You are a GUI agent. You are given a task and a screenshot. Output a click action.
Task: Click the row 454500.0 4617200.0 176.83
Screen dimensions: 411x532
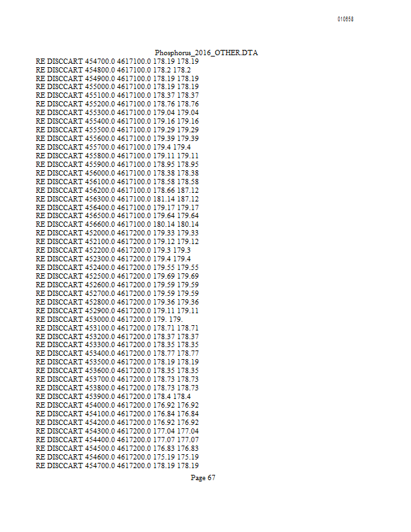[x=118, y=448]
